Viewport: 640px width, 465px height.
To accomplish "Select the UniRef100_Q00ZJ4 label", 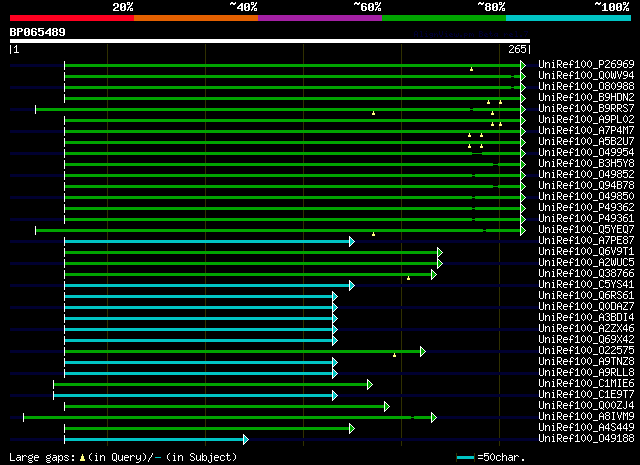I will [586, 406].
